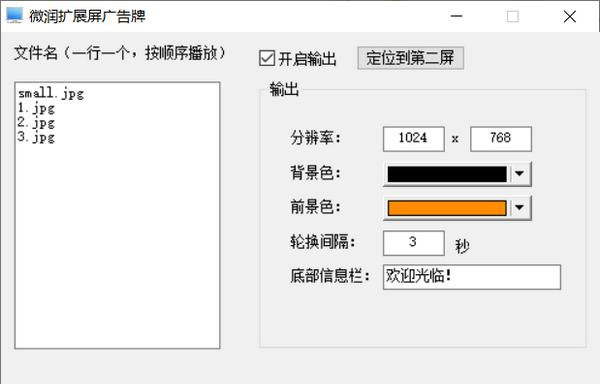600x384 pixels.
Task: Click the 底部信息栏 field with 欢迎光临!
Action: [472, 277]
